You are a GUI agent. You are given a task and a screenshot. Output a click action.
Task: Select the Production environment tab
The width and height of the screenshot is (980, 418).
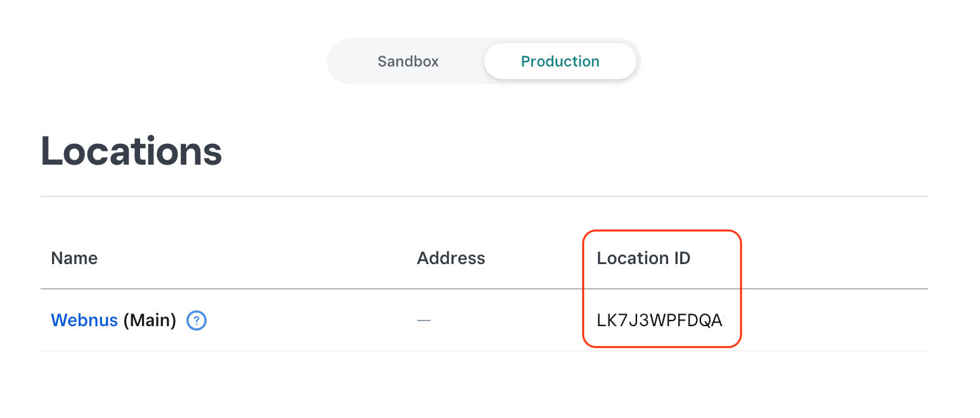pyautogui.click(x=560, y=61)
